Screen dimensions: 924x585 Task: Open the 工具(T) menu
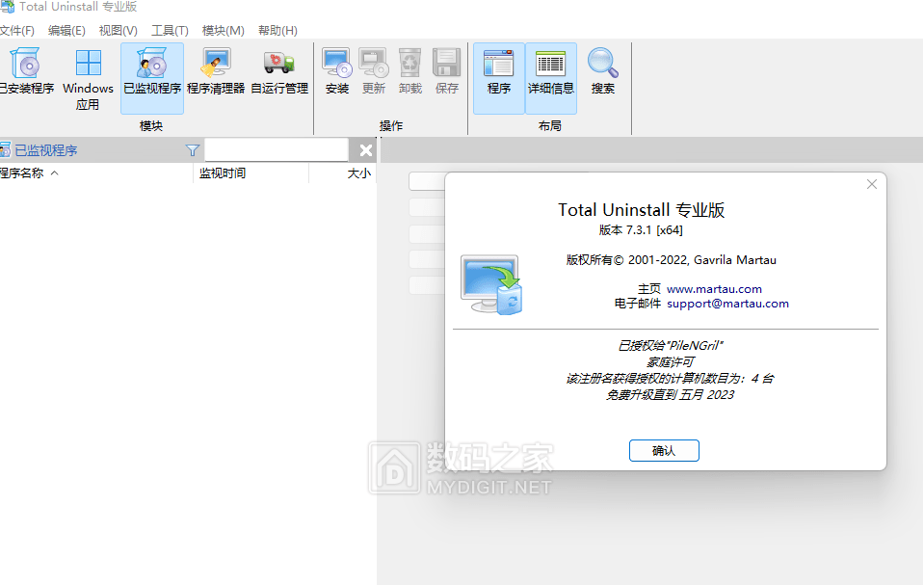170,30
